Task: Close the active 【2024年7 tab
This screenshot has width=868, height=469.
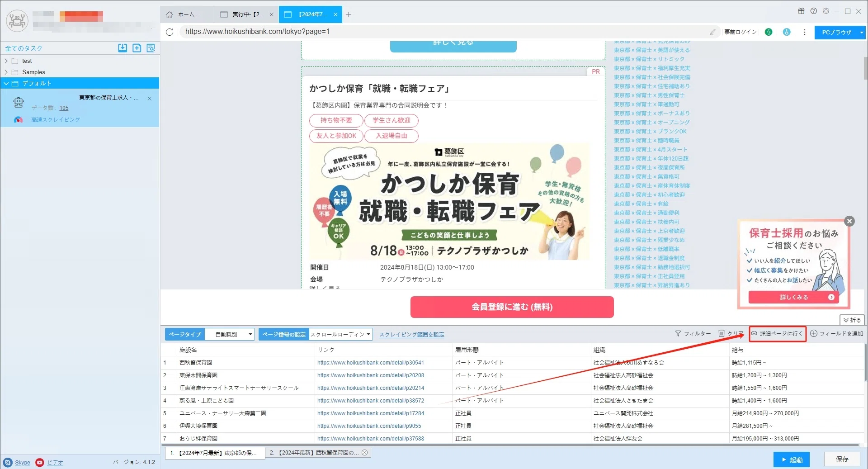Action: click(335, 14)
